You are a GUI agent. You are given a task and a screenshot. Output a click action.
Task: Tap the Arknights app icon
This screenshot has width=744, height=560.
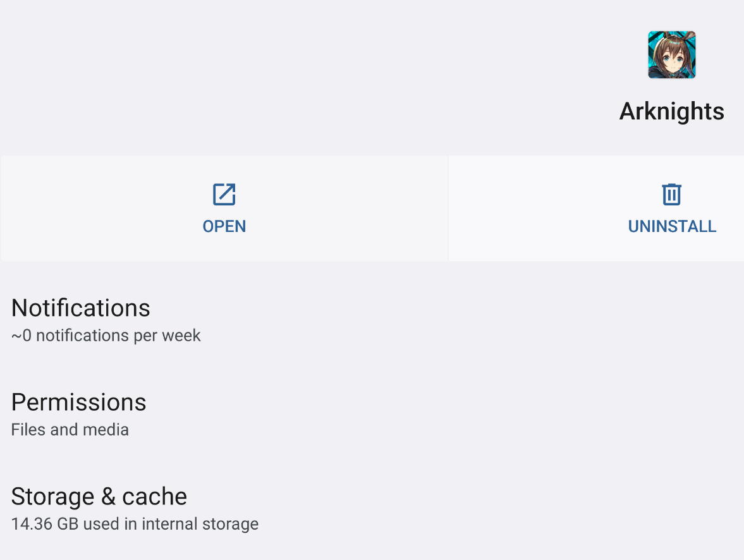pos(672,55)
